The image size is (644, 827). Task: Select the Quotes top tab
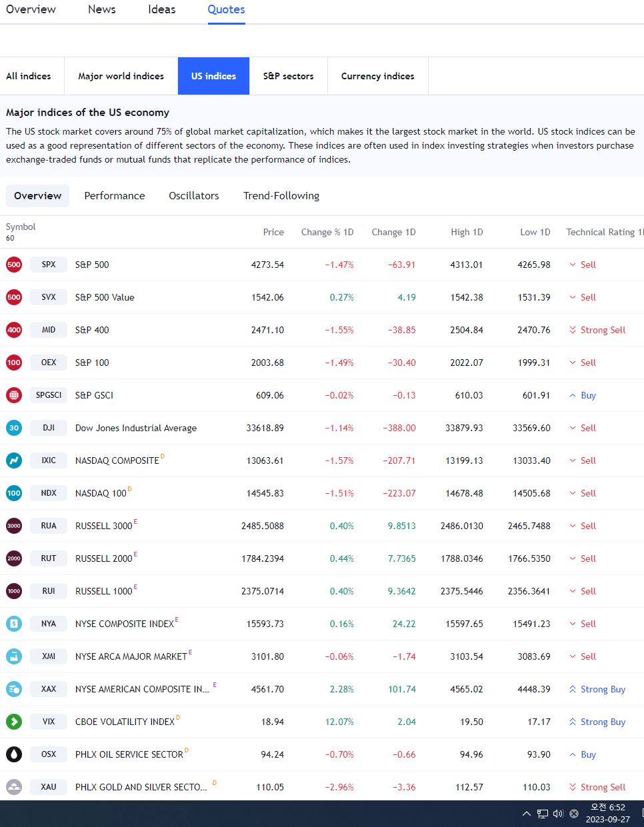tap(226, 9)
